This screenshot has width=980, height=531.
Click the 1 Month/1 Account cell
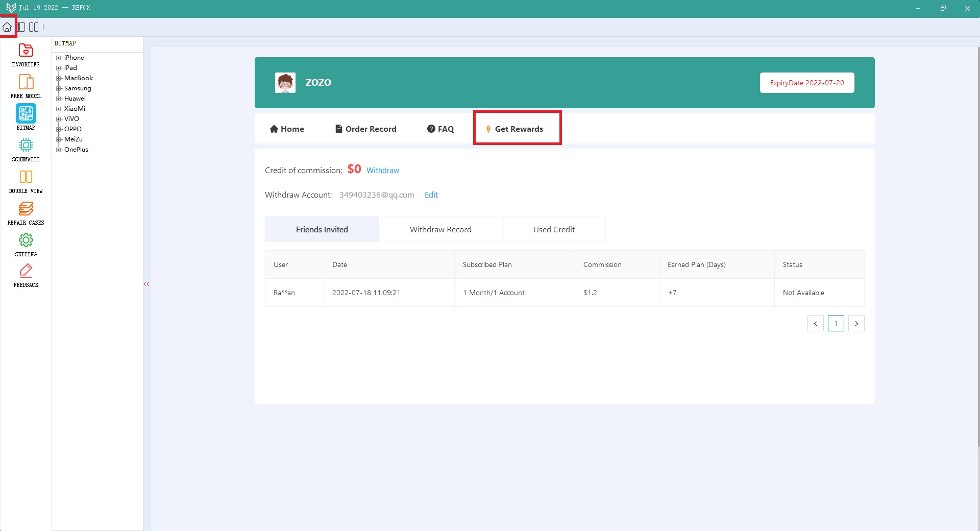[514, 293]
